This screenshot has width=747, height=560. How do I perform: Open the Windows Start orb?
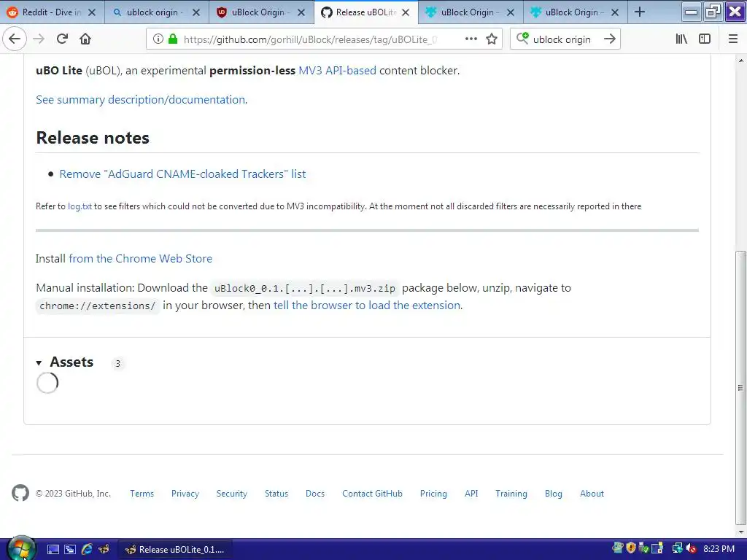click(x=20, y=548)
